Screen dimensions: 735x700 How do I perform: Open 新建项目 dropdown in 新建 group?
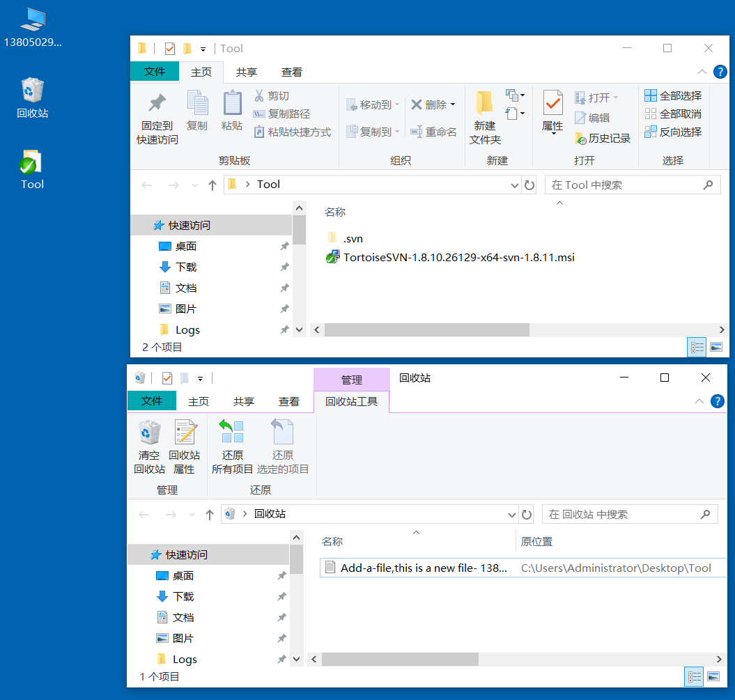click(x=515, y=95)
